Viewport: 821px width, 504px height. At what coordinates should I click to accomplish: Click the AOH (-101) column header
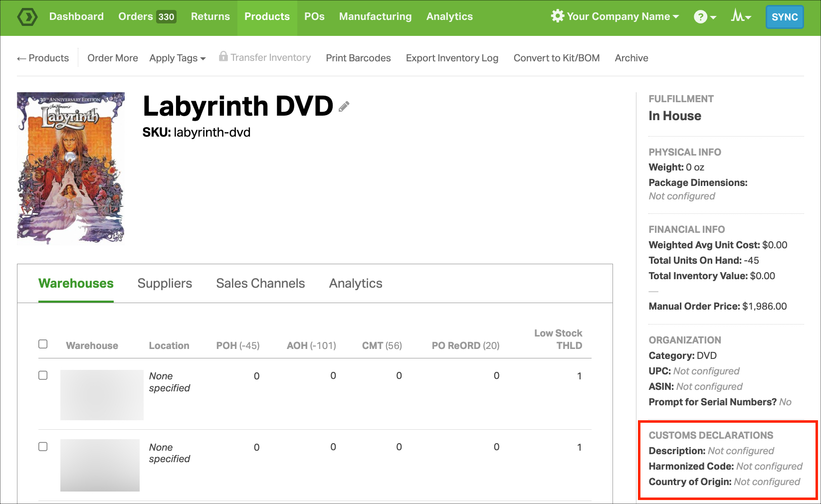tap(311, 345)
